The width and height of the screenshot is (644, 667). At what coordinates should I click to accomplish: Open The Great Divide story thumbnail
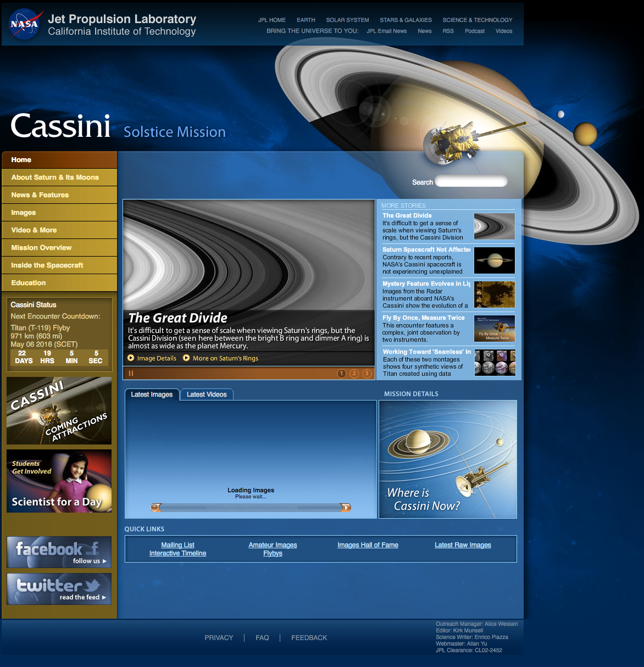coord(495,226)
